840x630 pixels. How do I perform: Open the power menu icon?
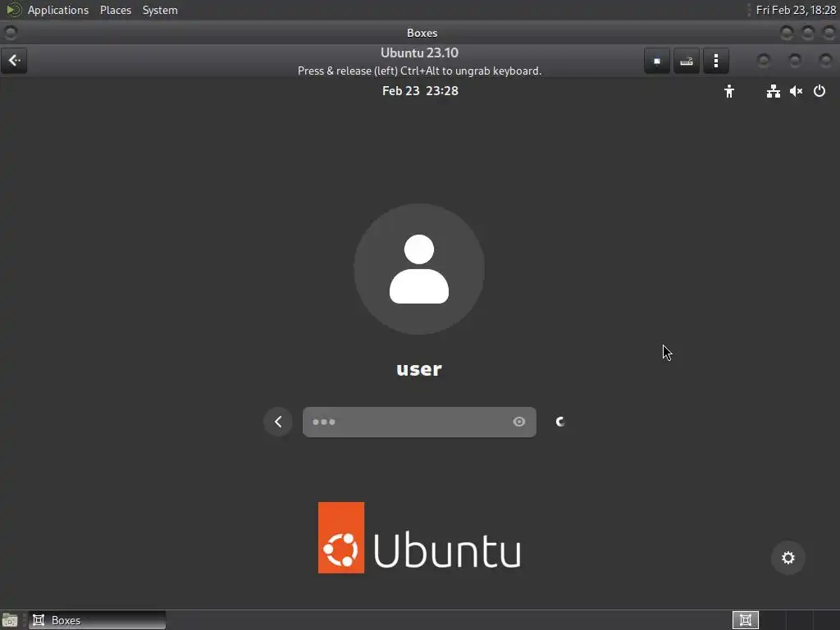[x=819, y=91]
